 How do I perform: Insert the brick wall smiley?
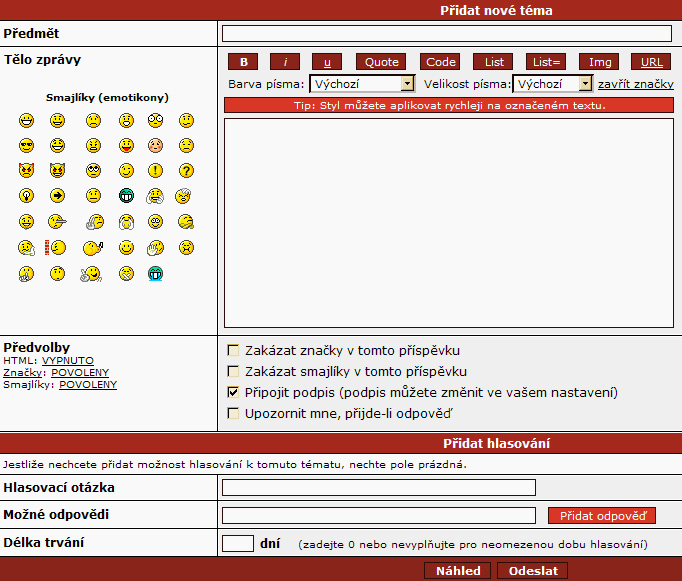[55, 248]
